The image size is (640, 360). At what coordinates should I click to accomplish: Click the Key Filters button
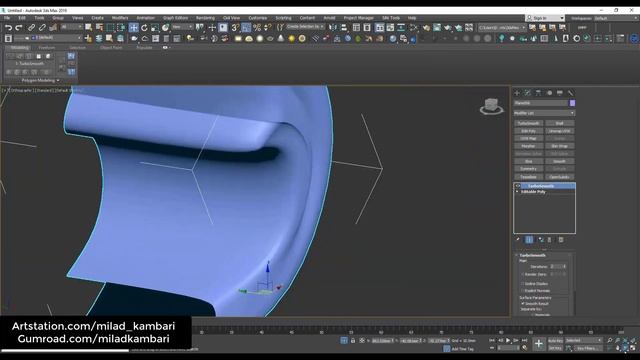point(588,348)
